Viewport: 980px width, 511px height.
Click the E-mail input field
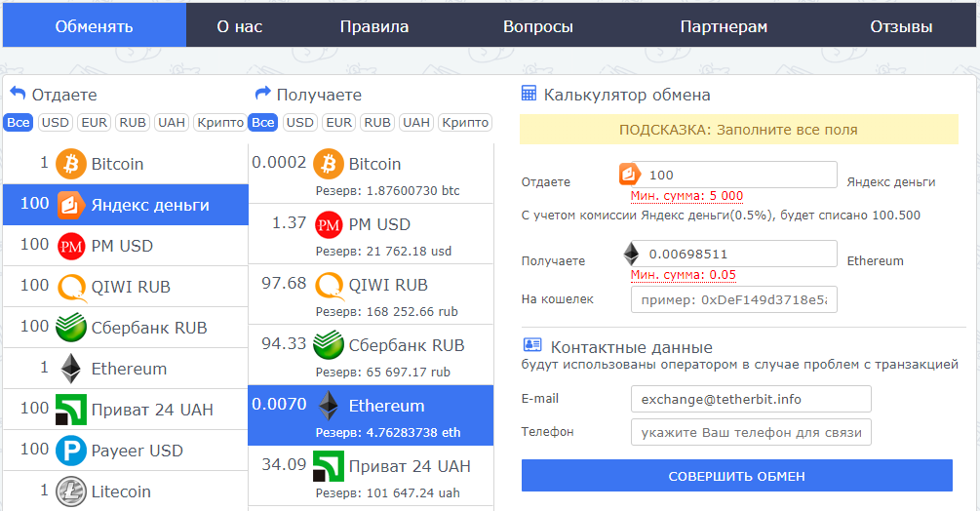coord(751,399)
